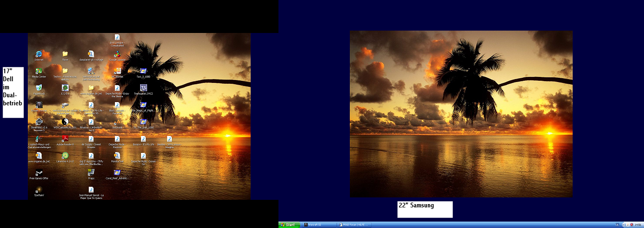Click the system tray clock
644x228 pixels.
(x=637, y=225)
